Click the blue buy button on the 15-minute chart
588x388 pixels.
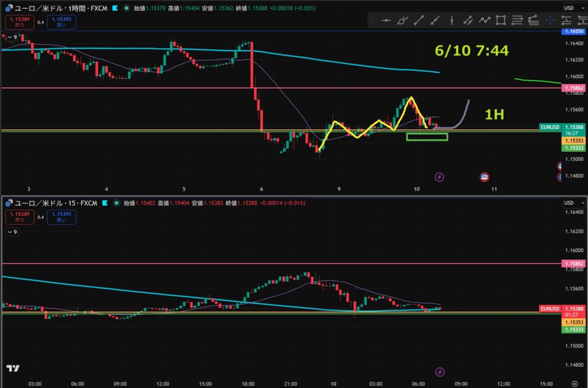point(61,217)
